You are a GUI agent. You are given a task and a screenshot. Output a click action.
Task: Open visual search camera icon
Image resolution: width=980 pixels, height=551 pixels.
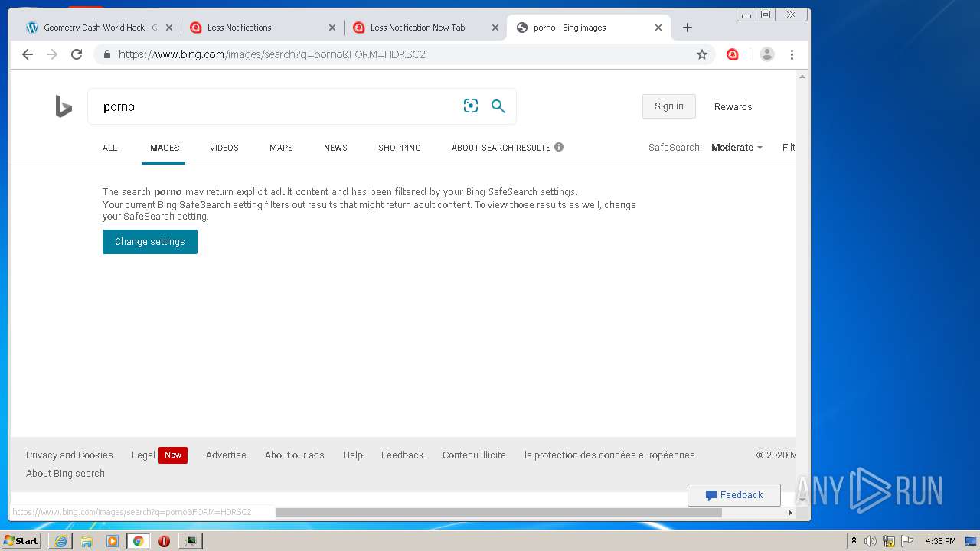(x=471, y=106)
